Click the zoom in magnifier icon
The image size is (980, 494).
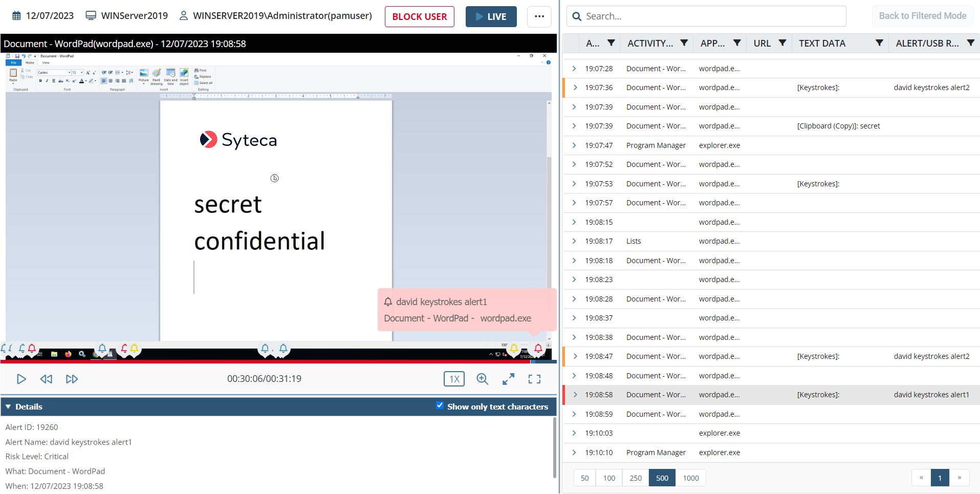(x=482, y=379)
